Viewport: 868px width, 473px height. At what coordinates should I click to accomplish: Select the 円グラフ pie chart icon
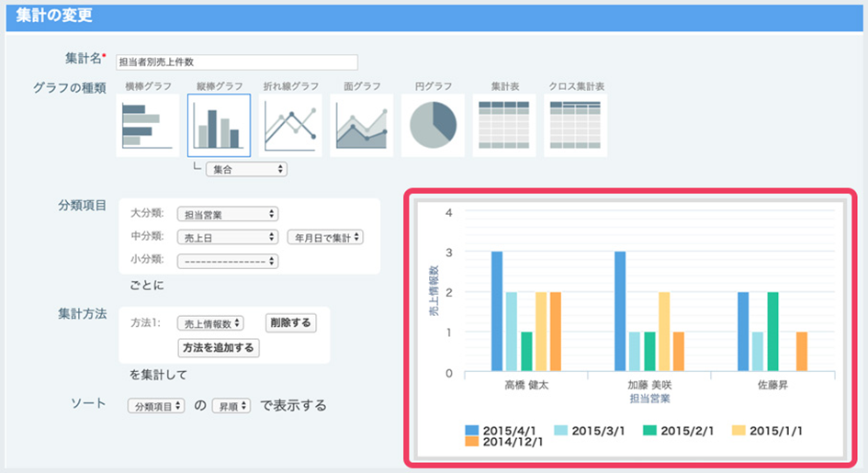pyautogui.click(x=432, y=126)
